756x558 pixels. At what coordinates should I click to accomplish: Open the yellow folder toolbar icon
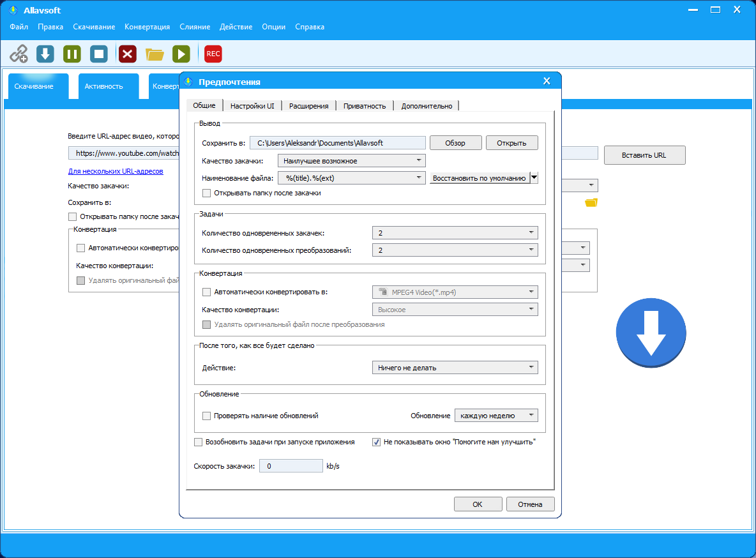[155, 54]
